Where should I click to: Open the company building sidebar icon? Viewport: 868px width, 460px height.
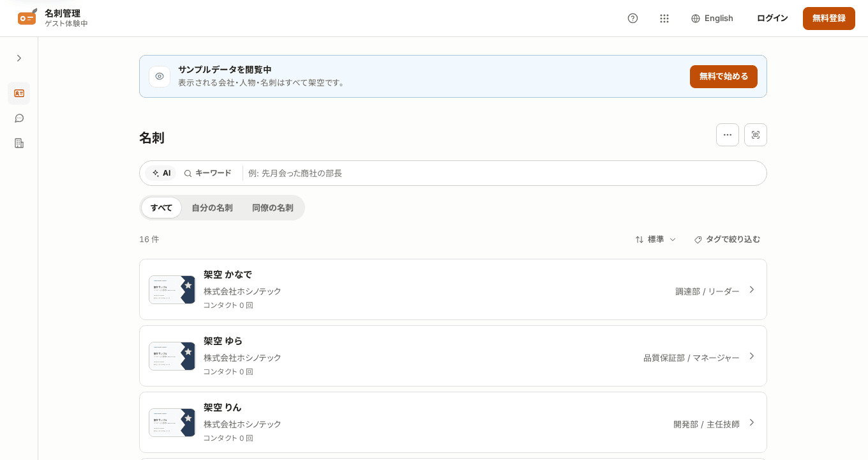tap(19, 143)
